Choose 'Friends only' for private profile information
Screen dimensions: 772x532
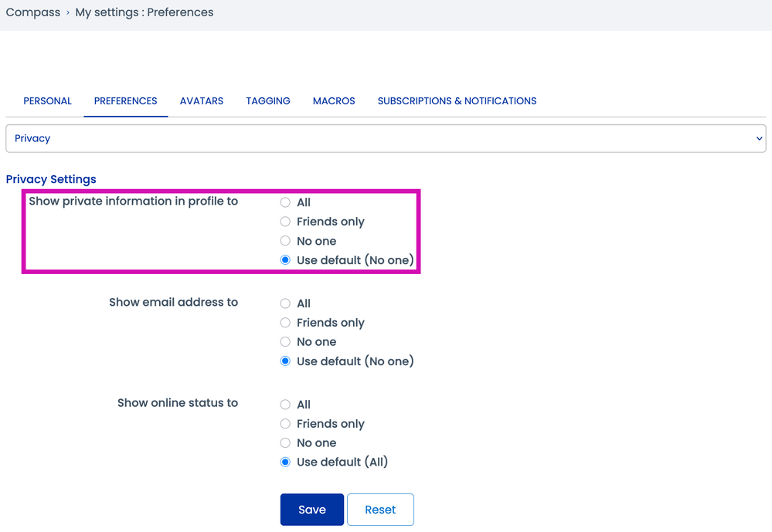(285, 222)
